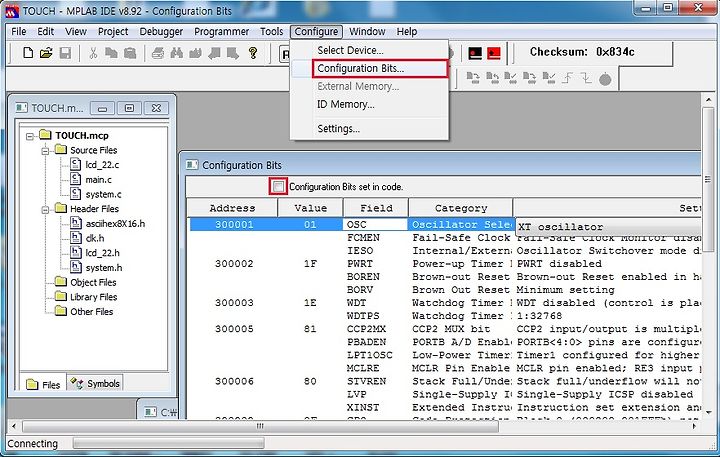Image resolution: width=720 pixels, height=457 pixels.
Task: Collapse the Source Files folder
Action: (45, 151)
